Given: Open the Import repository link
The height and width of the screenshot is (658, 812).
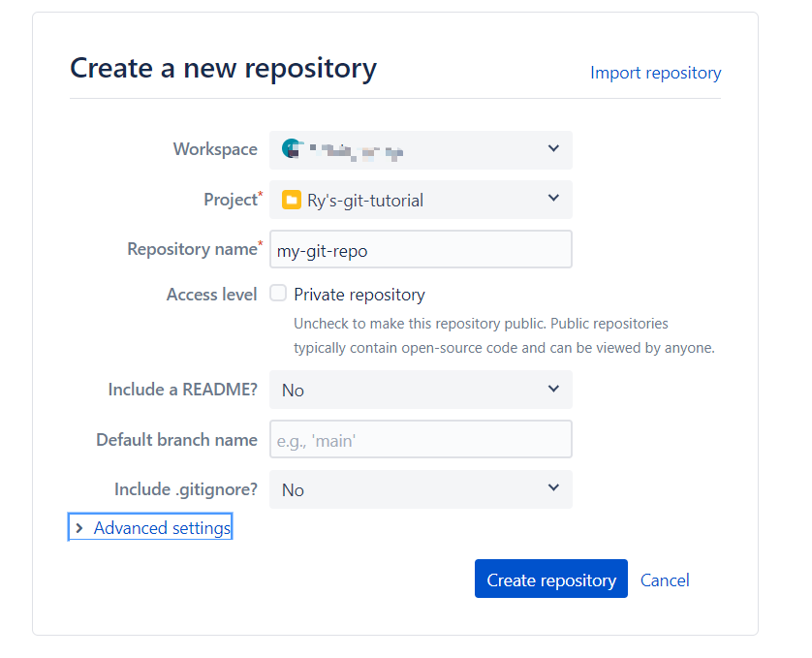Looking at the screenshot, I should click(x=656, y=73).
